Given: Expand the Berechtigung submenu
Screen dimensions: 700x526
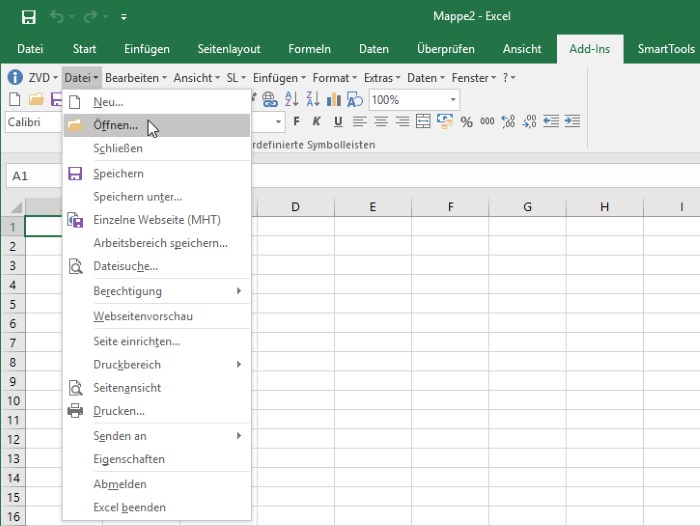Looking at the screenshot, I should click(157, 291).
